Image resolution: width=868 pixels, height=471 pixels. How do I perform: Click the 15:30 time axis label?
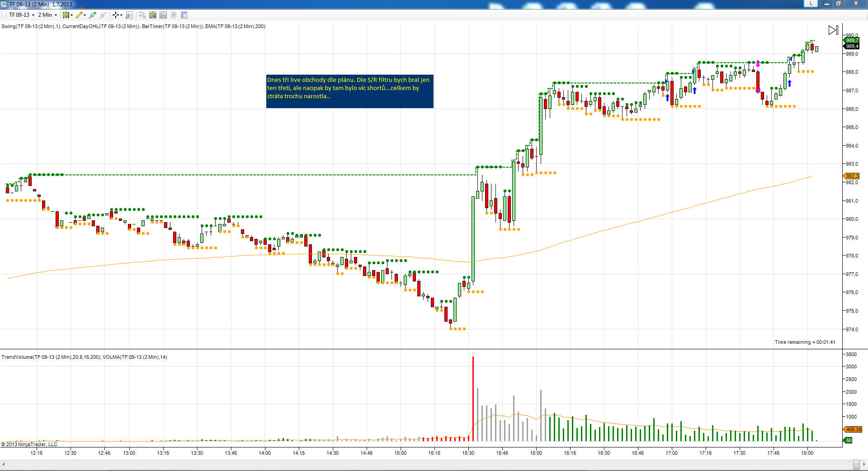[x=468, y=453]
